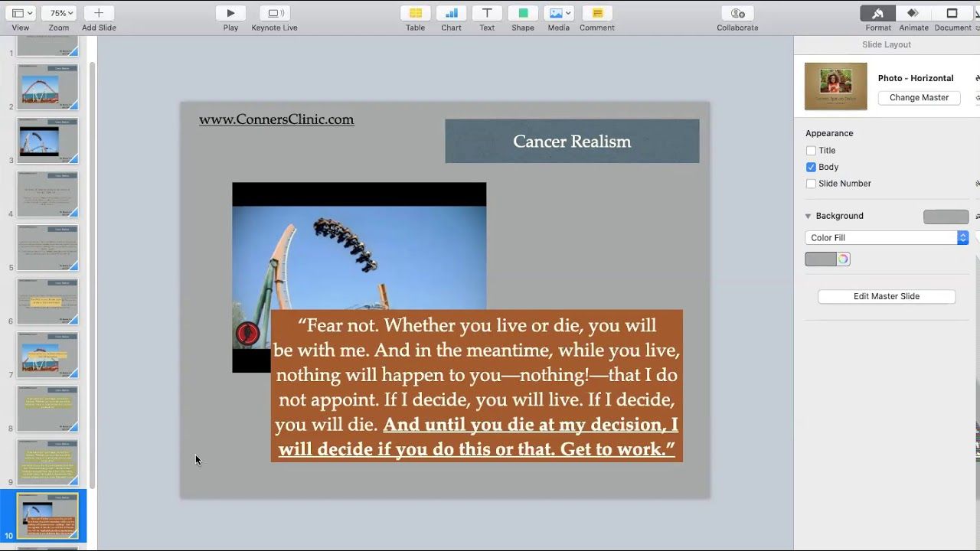Open Keynote Live icon

point(274,13)
